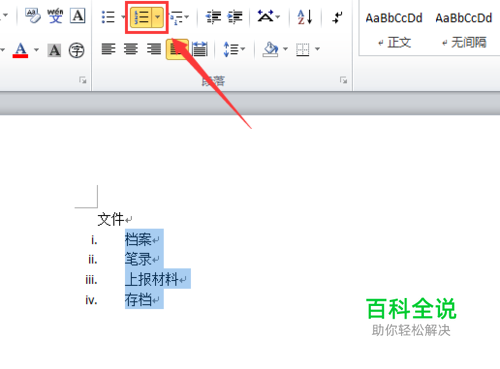Open the shading color dropdown arrow
The image size is (500, 369).
[285, 49]
